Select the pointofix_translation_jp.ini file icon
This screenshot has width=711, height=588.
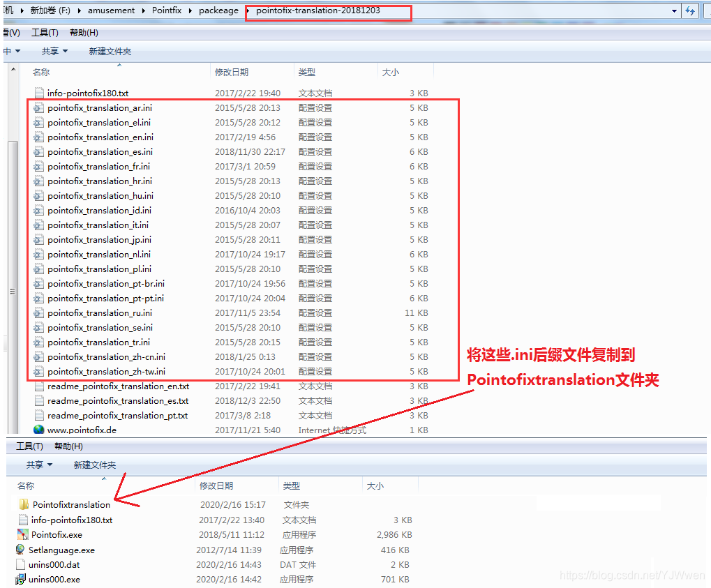pos(39,240)
